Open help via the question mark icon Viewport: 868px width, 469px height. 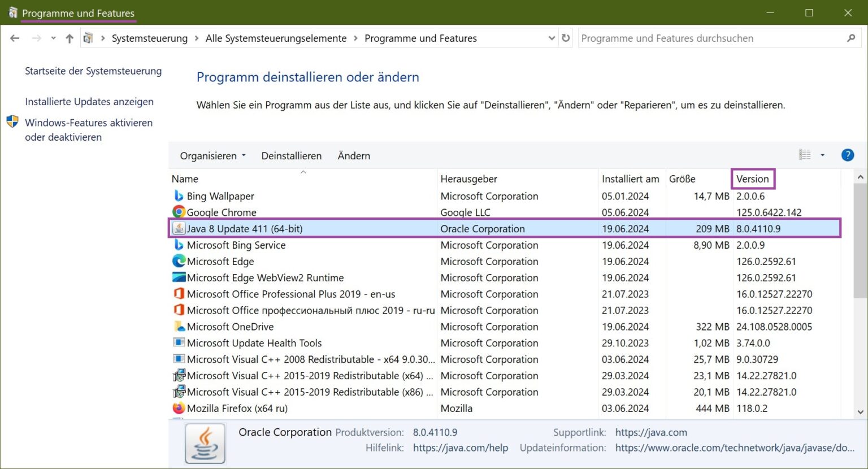(x=848, y=155)
